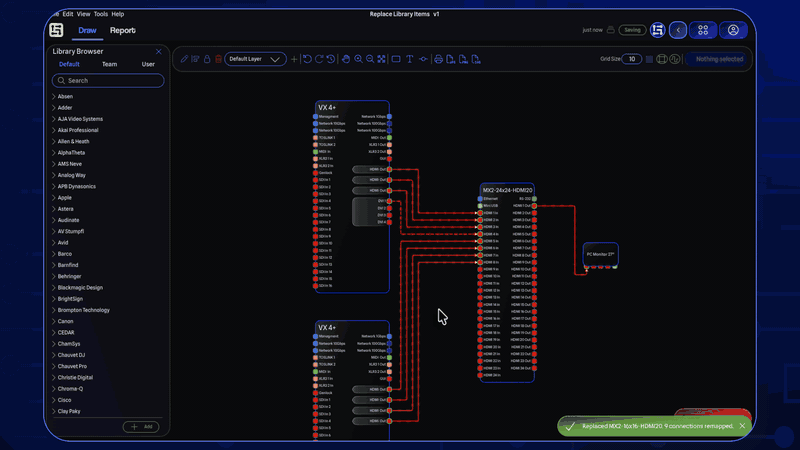
Task: Switch to the Report tab
Action: coord(123,31)
